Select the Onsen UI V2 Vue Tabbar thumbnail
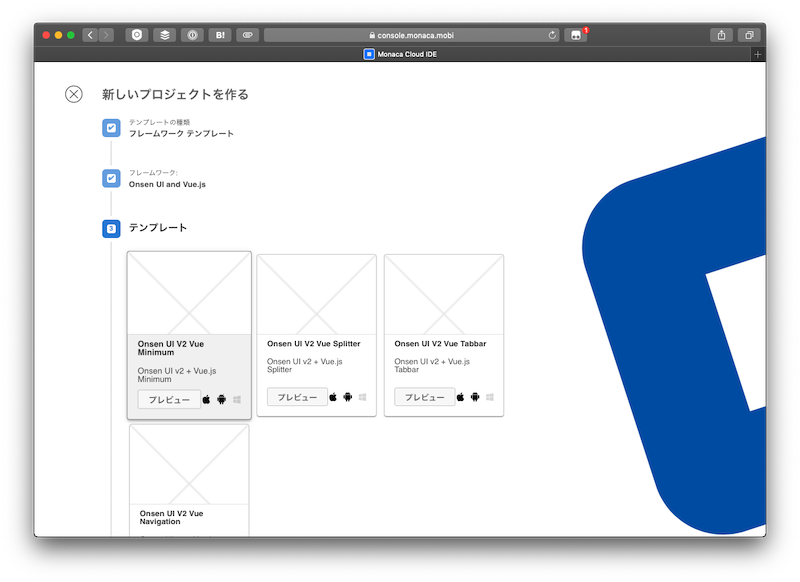Screen dimensions: 800x582 click(x=444, y=295)
